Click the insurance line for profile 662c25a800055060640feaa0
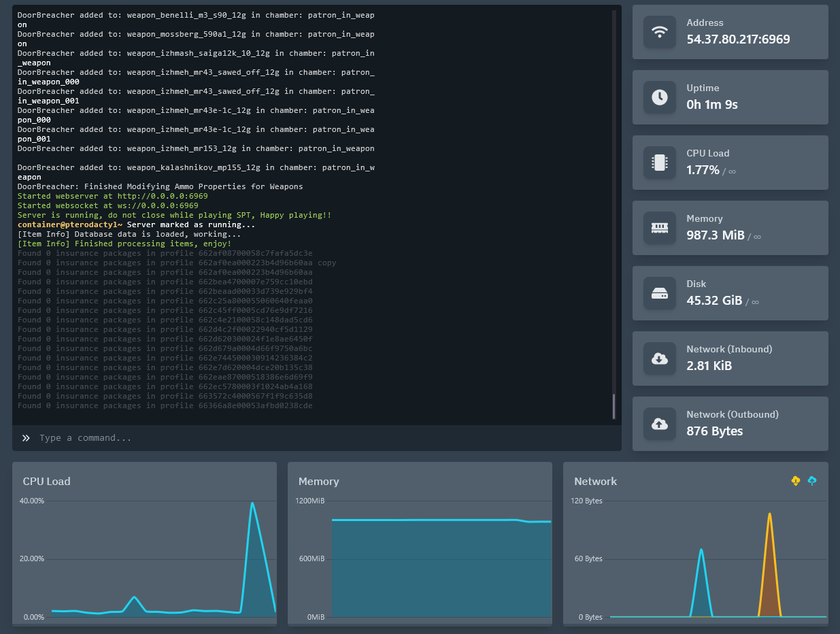Screen dimensions: 840x634 (165, 301)
